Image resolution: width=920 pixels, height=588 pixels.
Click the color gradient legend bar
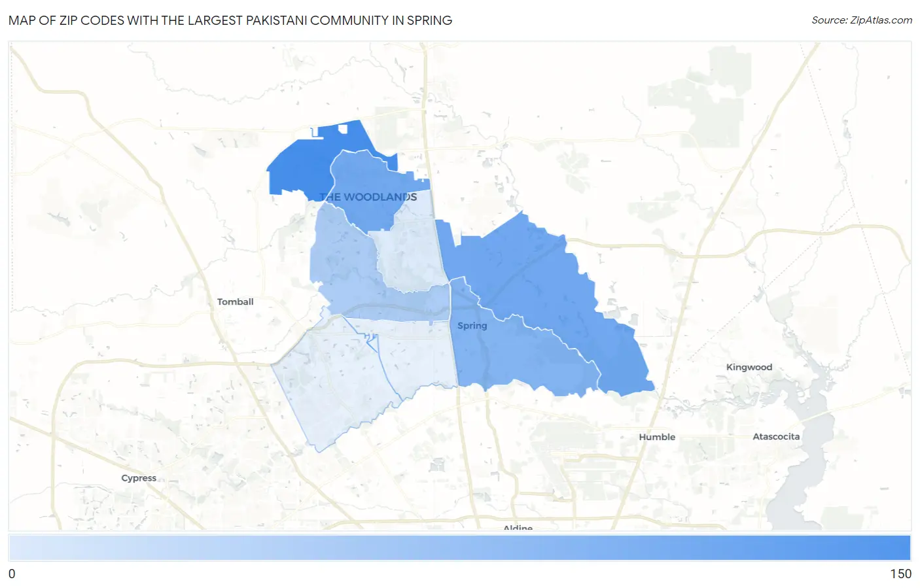[x=459, y=548]
